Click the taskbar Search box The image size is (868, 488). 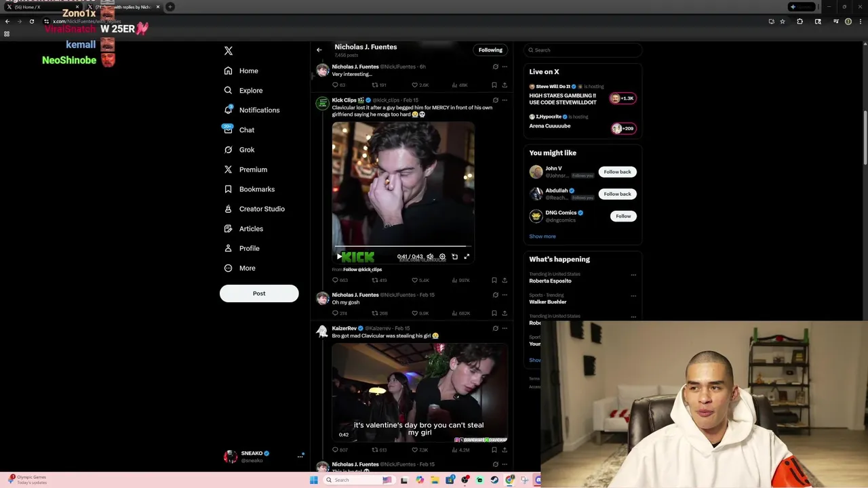(359, 480)
